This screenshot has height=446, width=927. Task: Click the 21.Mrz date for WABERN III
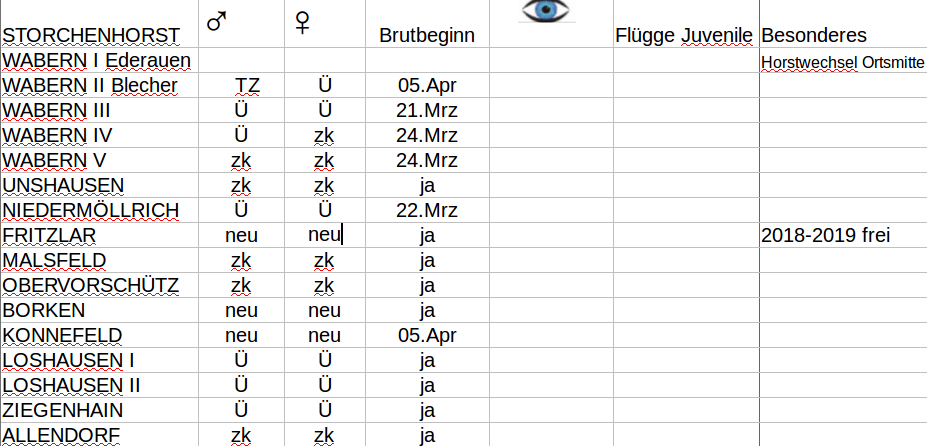pos(427,111)
